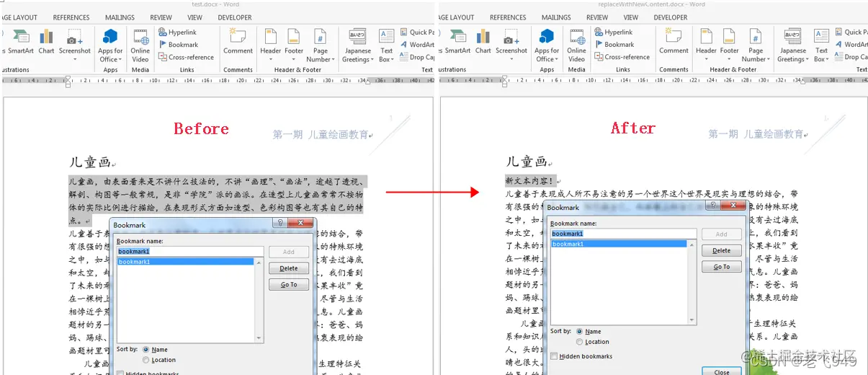868x375 pixels.
Task: Click Go To in the right Bookmark dialog
Action: tap(721, 267)
